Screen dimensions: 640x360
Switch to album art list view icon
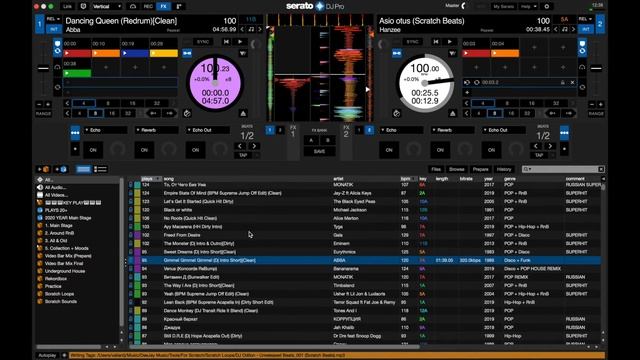100,169
